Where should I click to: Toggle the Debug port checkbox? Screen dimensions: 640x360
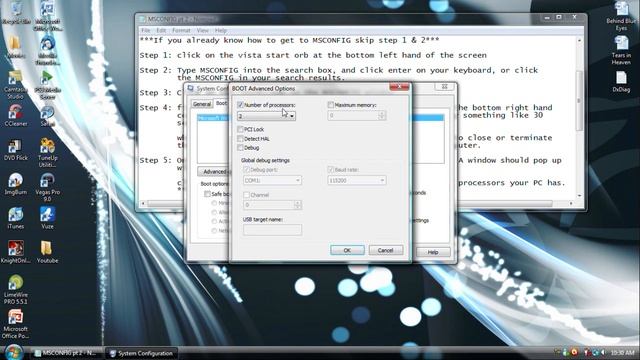click(246, 169)
